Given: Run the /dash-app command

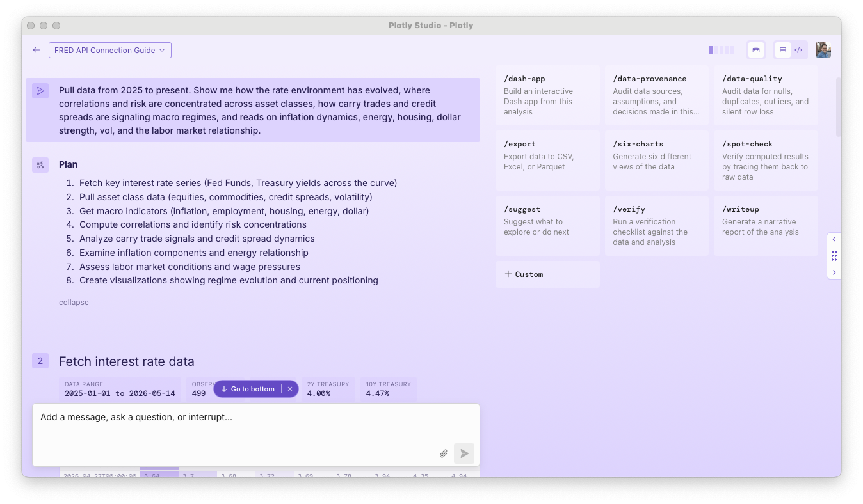Looking at the screenshot, I should pos(548,95).
